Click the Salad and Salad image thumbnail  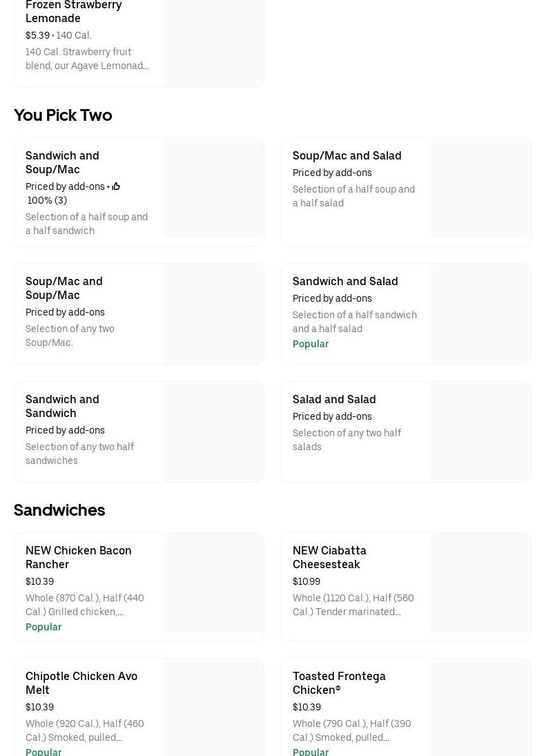pos(480,432)
